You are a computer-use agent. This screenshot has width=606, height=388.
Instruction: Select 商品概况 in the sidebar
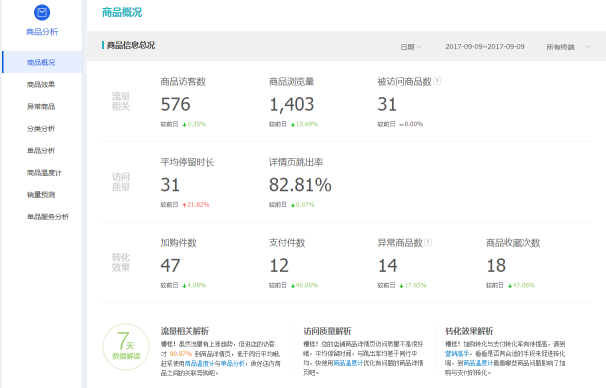coord(42,62)
